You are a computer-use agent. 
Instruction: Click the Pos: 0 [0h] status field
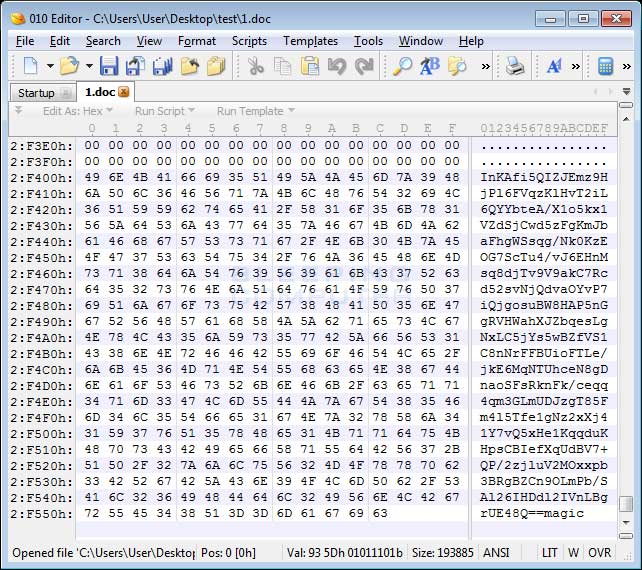(228, 553)
